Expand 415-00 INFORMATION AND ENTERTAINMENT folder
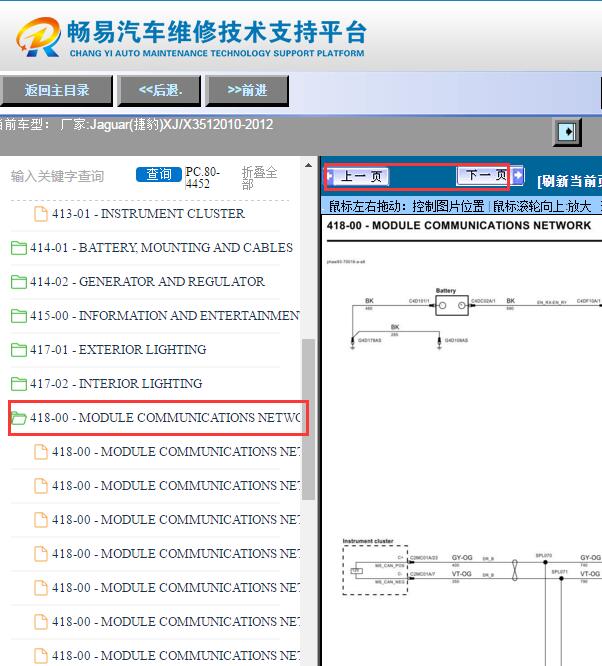 point(19,316)
